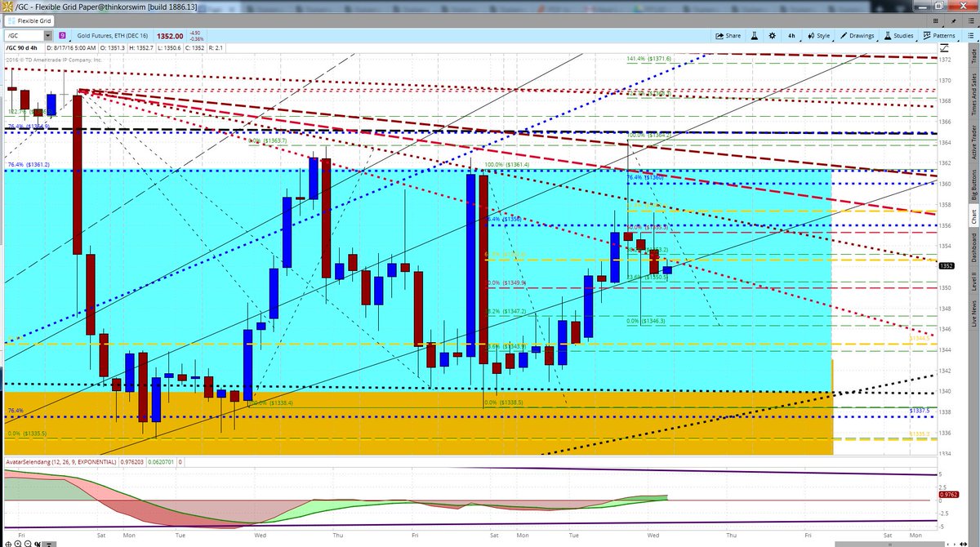Open the Studies menu
980x547 pixels.
898,36
